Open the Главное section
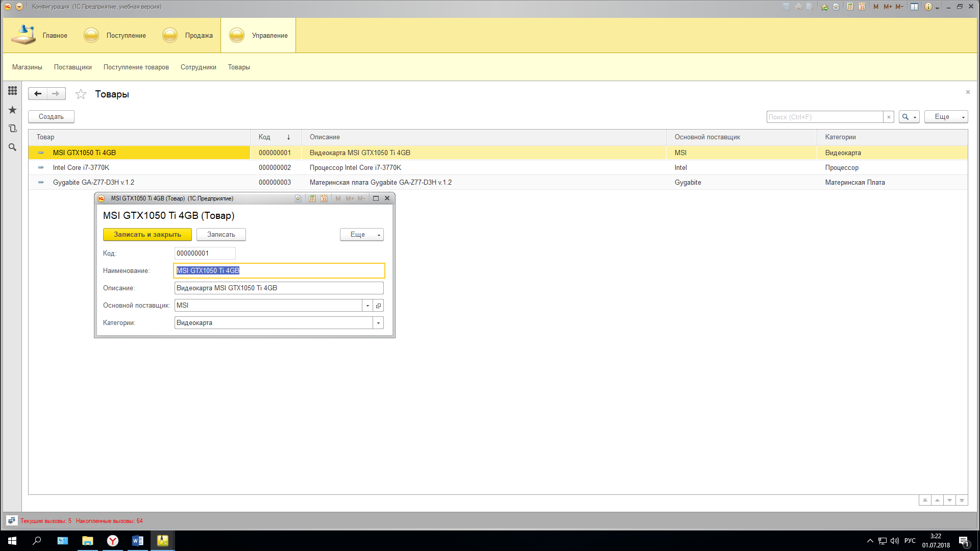980x551 pixels. point(40,35)
